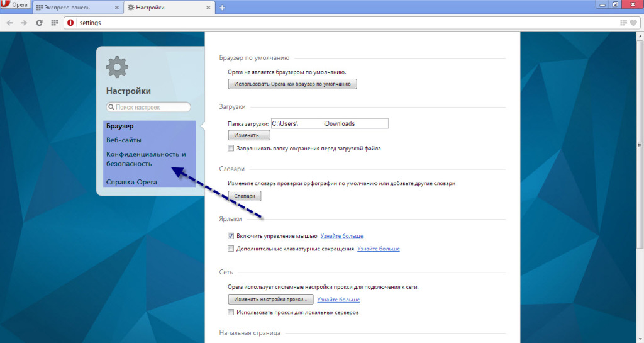Open Speed Dial grid icon in toolbar
Image resolution: width=644 pixels, height=343 pixels.
click(x=55, y=23)
